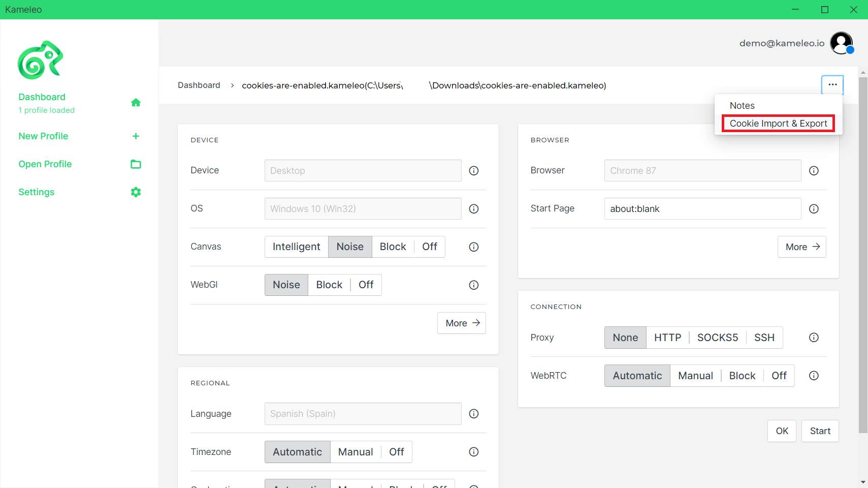This screenshot has width=868, height=488.
Task: Show info for the OS field
Action: point(474,209)
